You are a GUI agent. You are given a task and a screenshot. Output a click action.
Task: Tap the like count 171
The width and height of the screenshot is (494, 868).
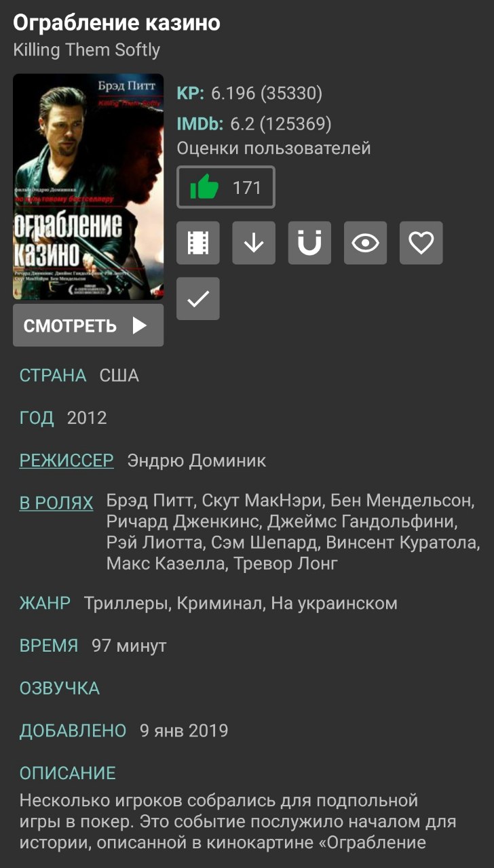[247, 188]
